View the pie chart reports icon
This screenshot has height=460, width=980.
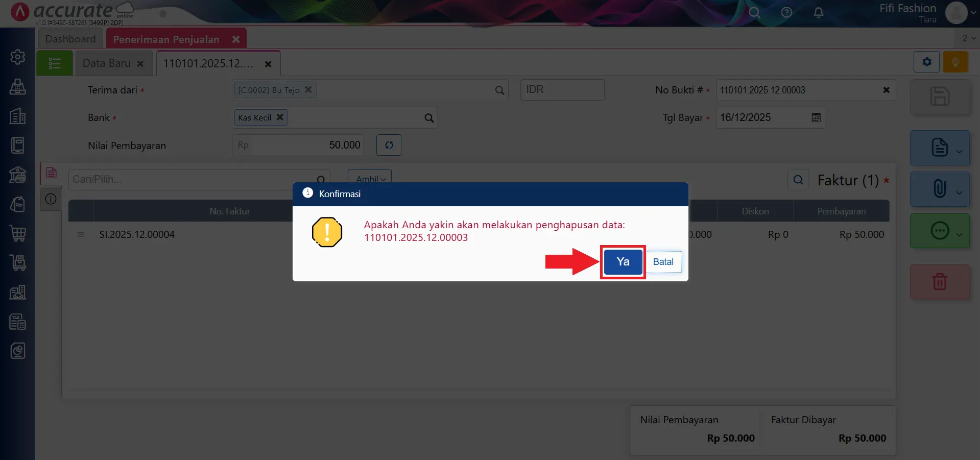coord(18,351)
